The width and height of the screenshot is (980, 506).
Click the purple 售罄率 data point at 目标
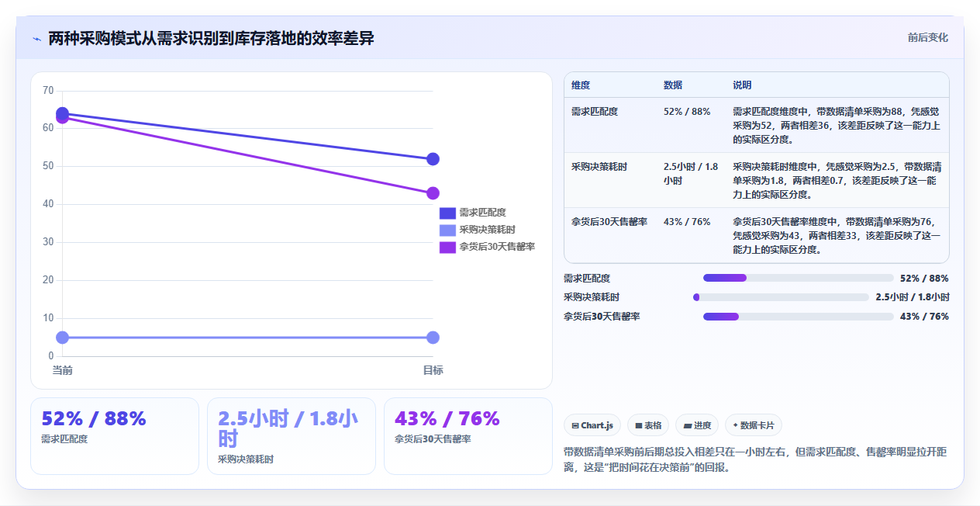(433, 193)
